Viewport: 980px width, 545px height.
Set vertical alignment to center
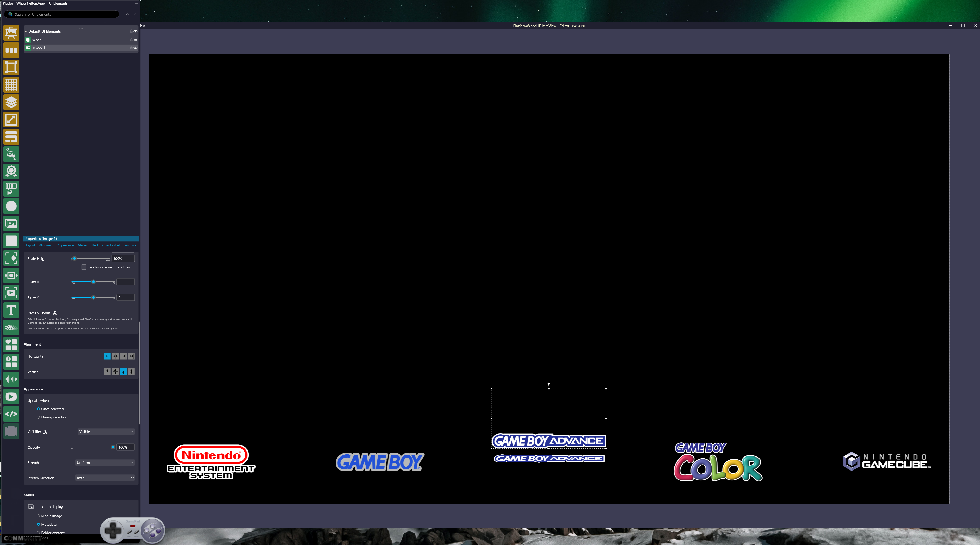(115, 372)
